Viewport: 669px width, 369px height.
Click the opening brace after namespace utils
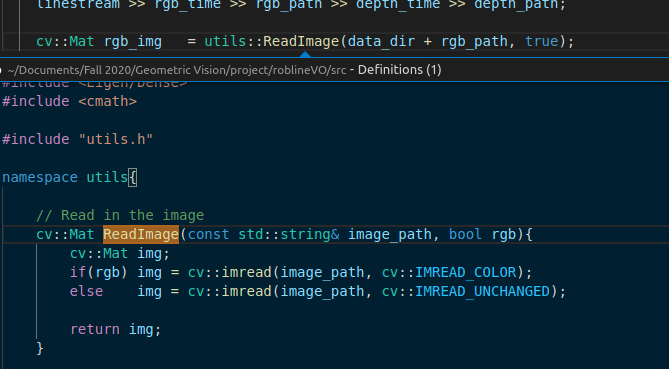(132, 177)
